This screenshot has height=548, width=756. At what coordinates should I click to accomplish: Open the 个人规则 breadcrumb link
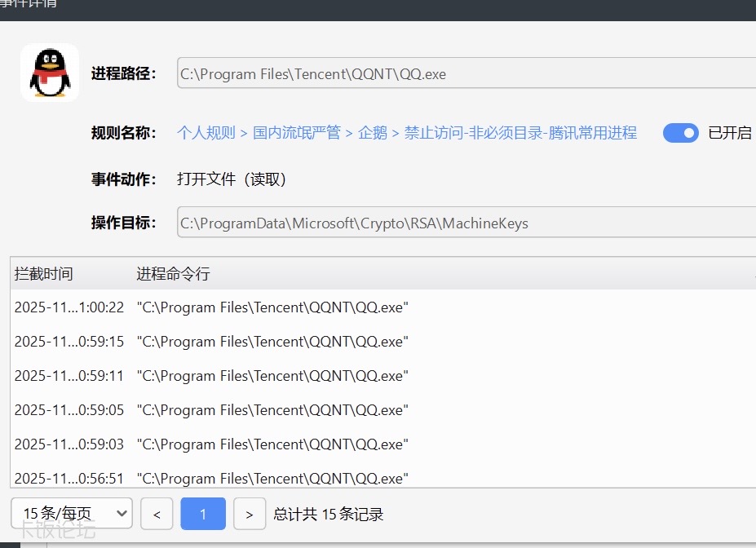pyautogui.click(x=206, y=133)
